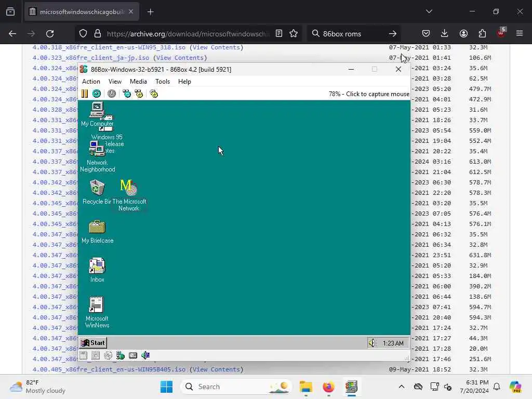Open the weather widget showing 82°F

[37, 387]
